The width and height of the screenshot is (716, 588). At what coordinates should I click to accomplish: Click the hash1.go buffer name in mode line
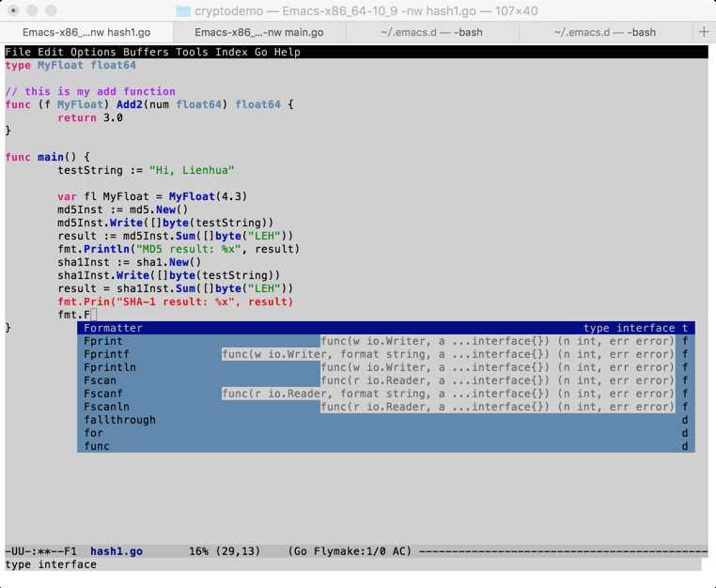coord(117,551)
